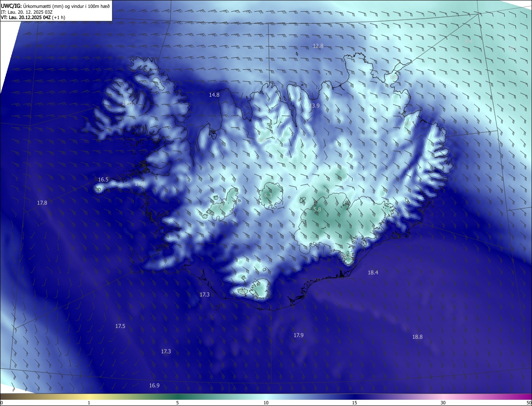
Task: Click the color scale tick labeled 10
Action: pos(266,403)
